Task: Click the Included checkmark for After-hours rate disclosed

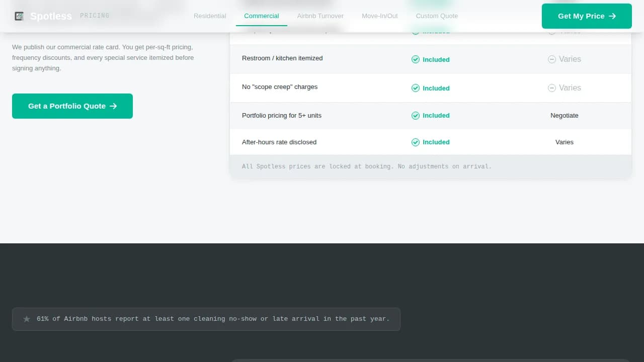Action: (x=416, y=142)
